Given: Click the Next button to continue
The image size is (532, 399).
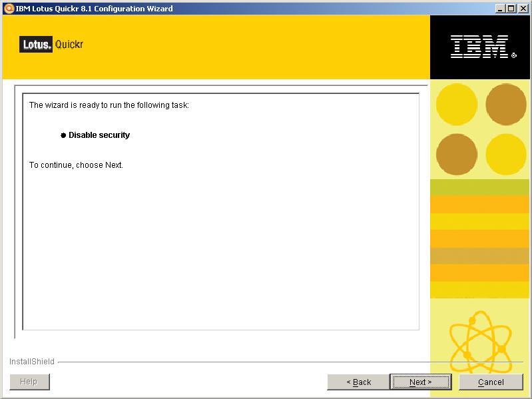Looking at the screenshot, I should point(421,382).
